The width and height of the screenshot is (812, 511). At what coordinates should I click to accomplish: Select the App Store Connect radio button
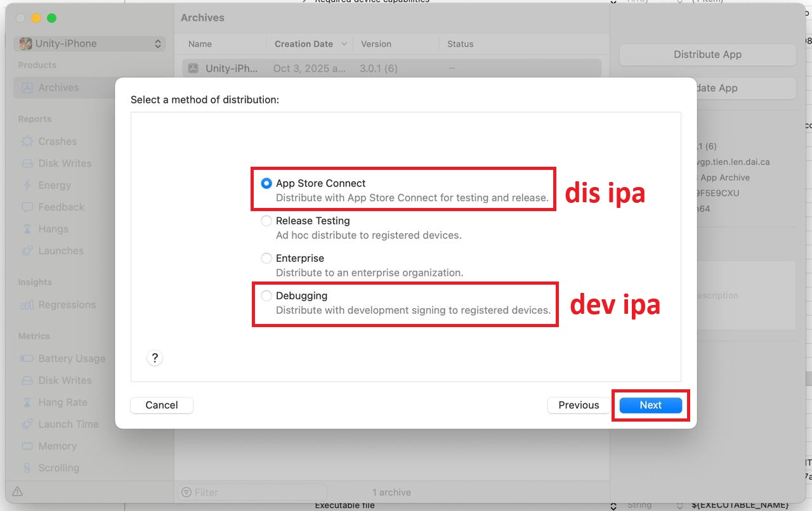[x=266, y=183]
